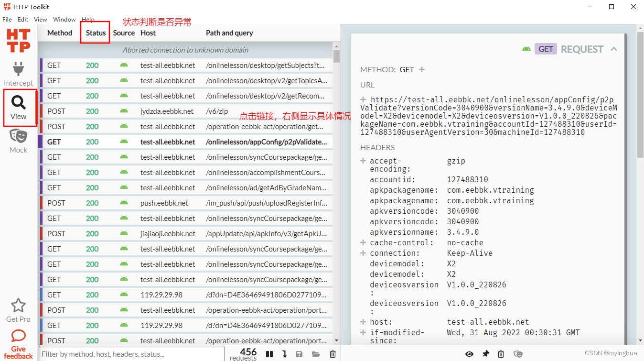Click the Get Pro star icon
Viewport: 644px width, 361px height.
tap(18, 305)
